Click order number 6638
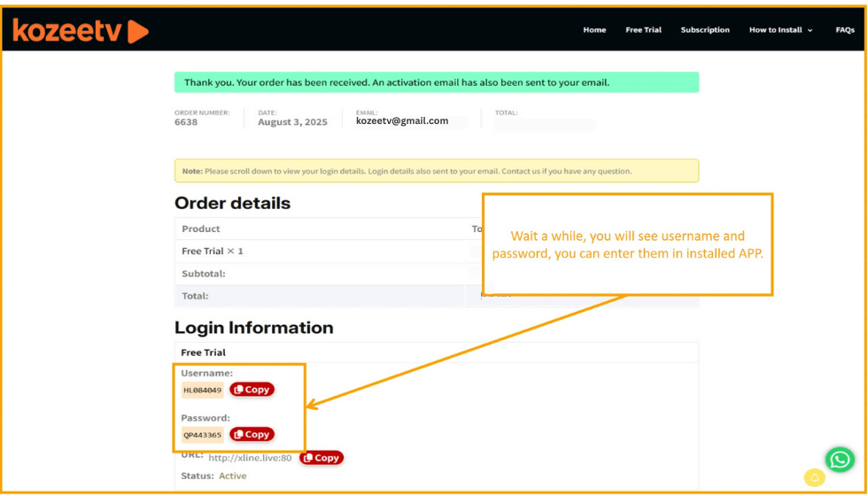The width and height of the screenshot is (868, 496). (186, 122)
